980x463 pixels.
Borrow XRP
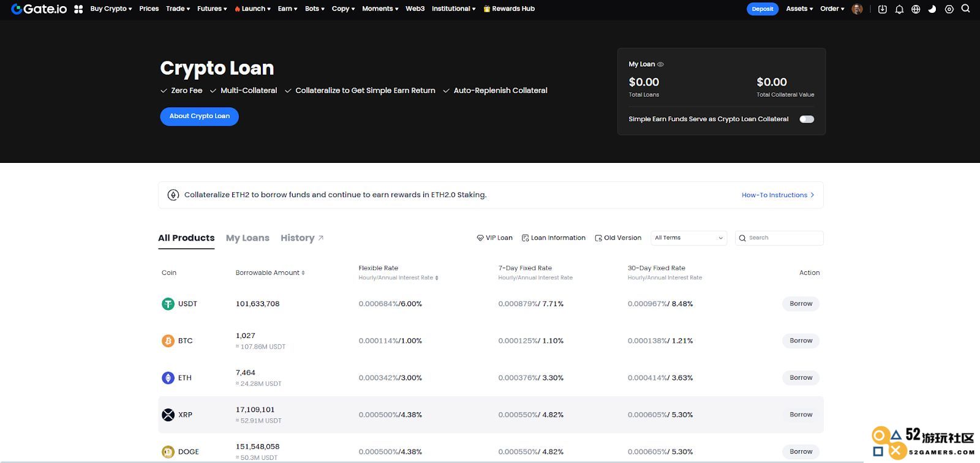point(801,415)
